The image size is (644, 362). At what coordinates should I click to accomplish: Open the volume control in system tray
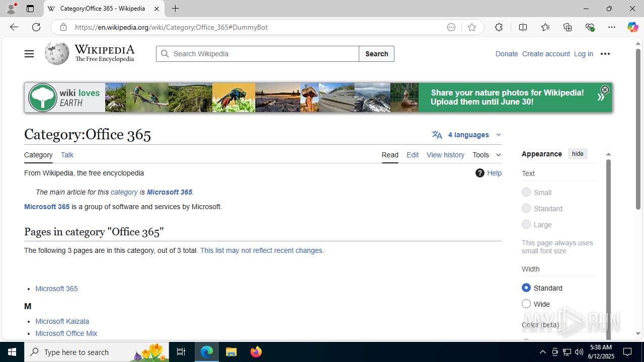tap(579, 352)
